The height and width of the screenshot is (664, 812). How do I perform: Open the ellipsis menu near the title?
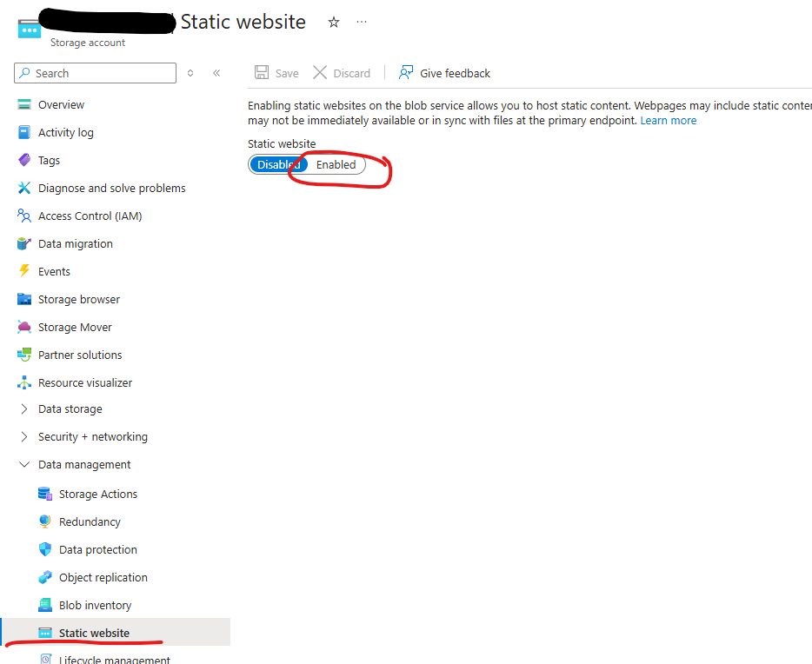click(x=362, y=23)
